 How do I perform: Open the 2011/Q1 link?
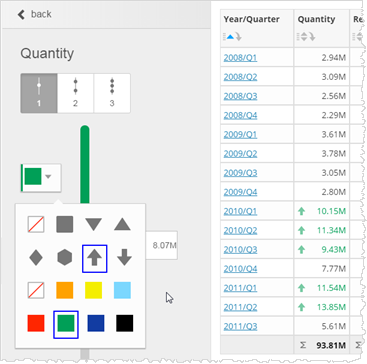(240, 288)
